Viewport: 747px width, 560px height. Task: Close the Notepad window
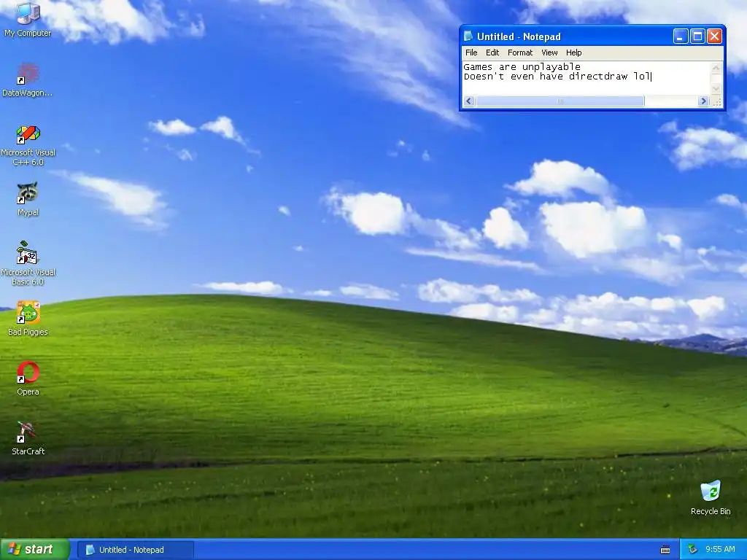pos(715,36)
